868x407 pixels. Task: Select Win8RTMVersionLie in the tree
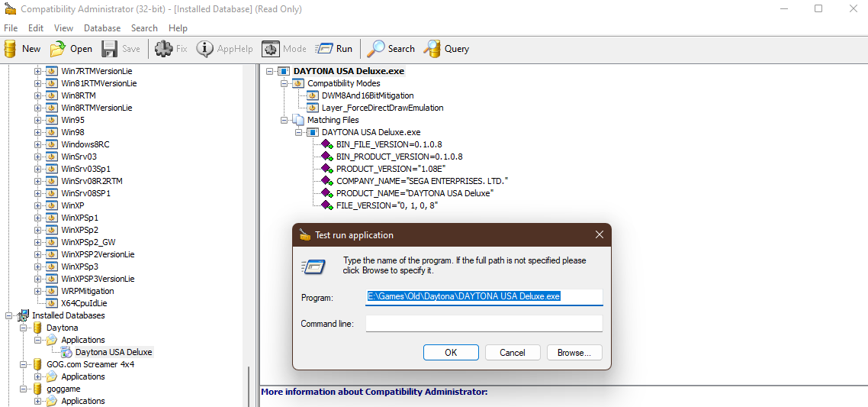[97, 108]
